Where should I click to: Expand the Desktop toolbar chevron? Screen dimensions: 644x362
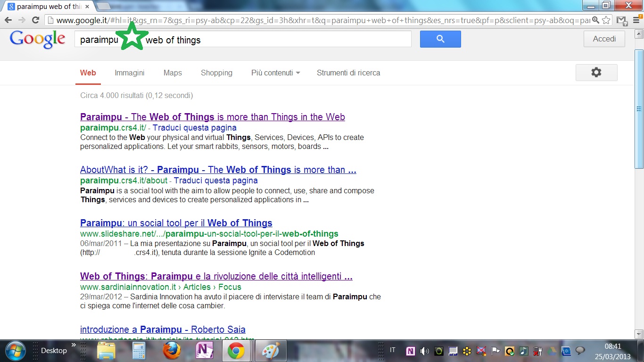tap(74, 346)
